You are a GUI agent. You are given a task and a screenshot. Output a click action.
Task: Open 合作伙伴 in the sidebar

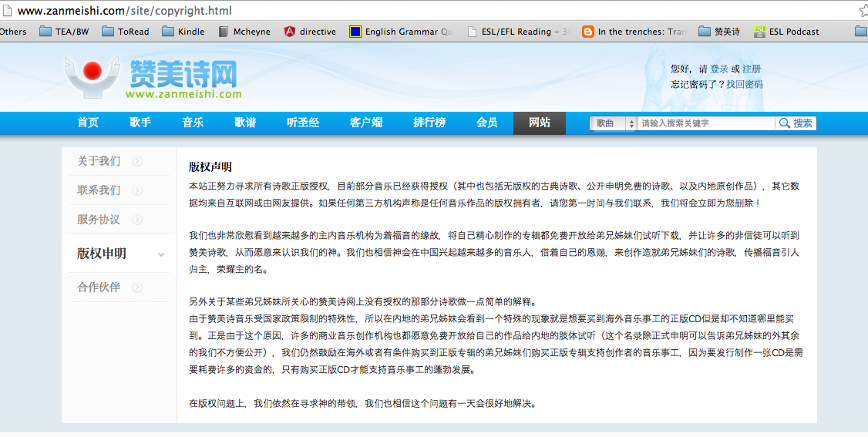[x=99, y=287]
